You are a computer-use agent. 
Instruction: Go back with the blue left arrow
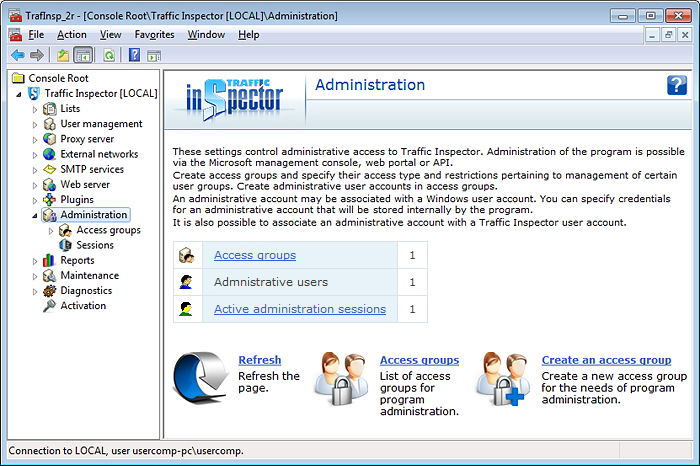coord(18,55)
